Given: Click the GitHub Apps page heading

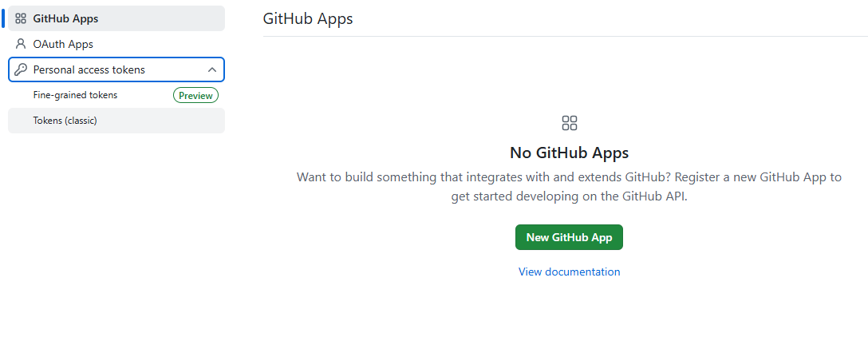Looking at the screenshot, I should click(308, 18).
